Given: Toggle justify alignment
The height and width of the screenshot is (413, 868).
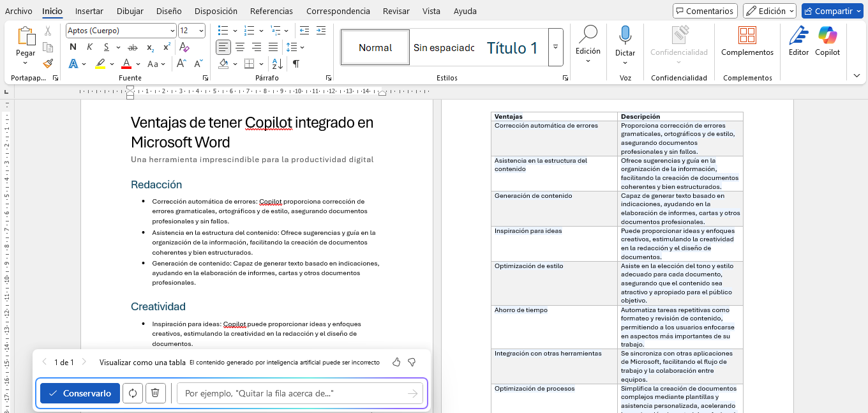Looking at the screenshot, I should (x=273, y=47).
